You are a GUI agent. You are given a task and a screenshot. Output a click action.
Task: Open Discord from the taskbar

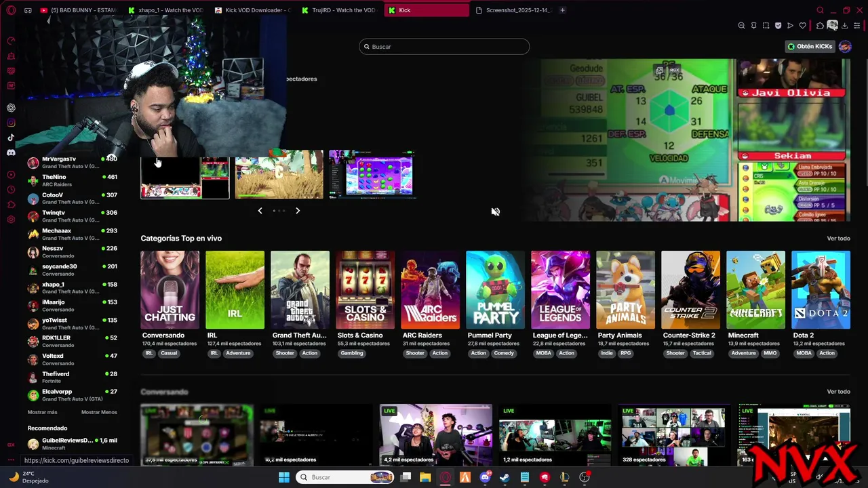point(485,477)
